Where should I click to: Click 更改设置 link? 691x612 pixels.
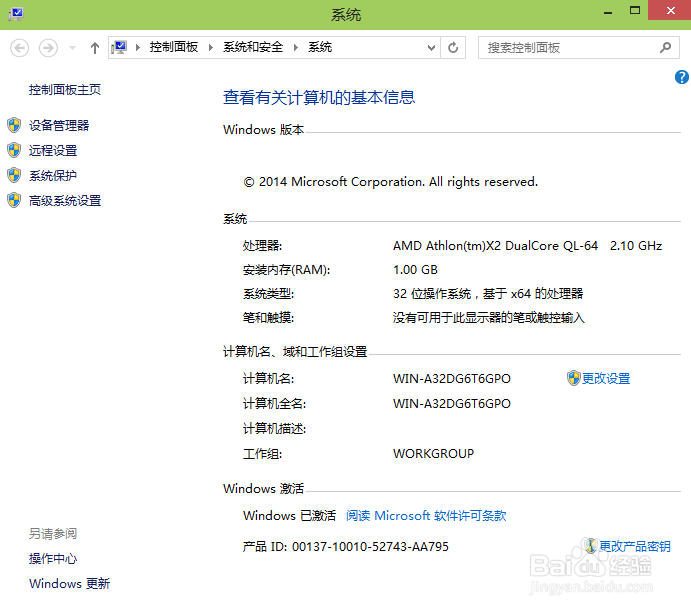[x=606, y=378]
